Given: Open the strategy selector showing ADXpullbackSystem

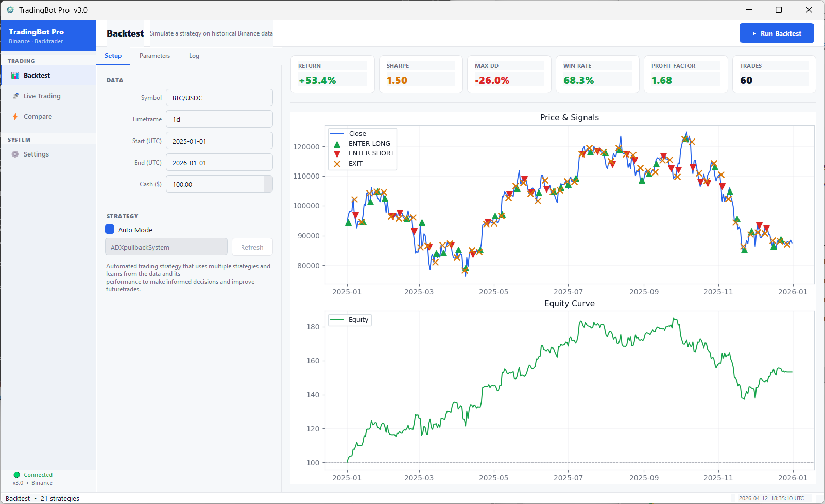Looking at the screenshot, I should 166,247.
